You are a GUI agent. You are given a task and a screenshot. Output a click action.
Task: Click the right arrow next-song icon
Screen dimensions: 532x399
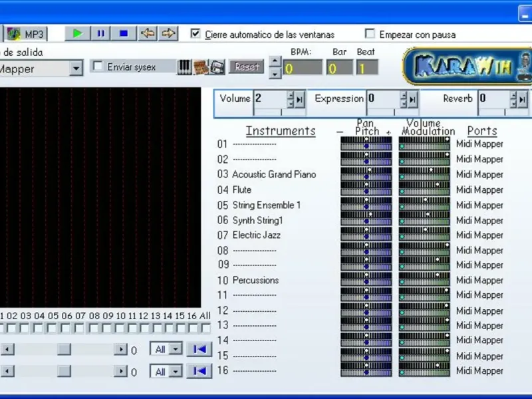tap(169, 33)
